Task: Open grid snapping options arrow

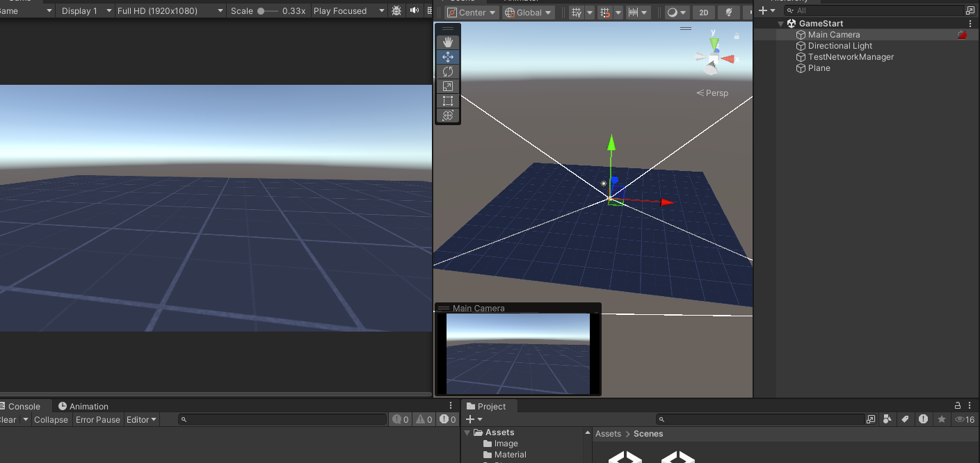Action: pyautogui.click(x=618, y=13)
